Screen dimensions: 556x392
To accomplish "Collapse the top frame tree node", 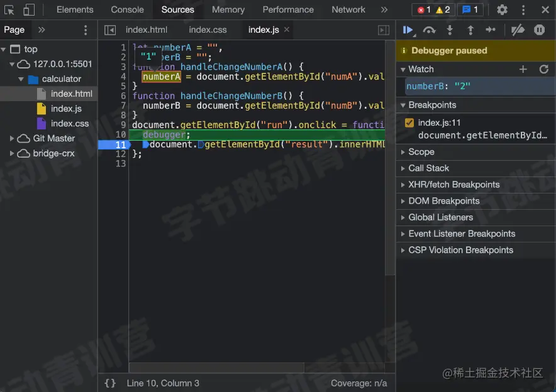I will point(4,50).
